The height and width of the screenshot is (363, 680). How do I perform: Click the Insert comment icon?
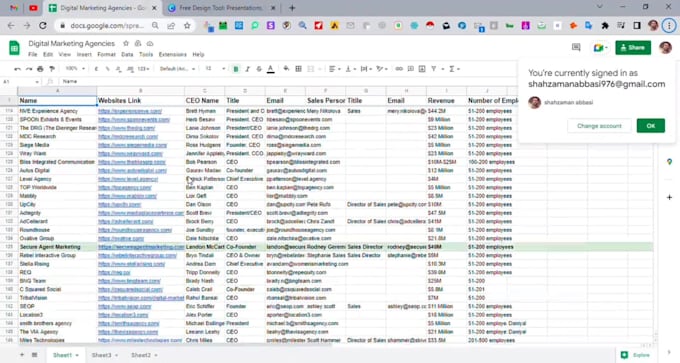[x=411, y=69]
